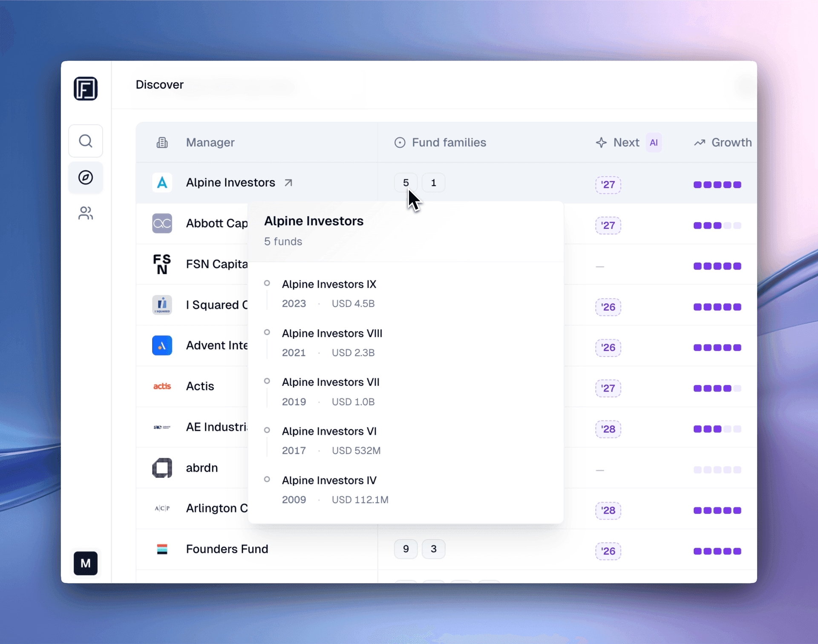Click the '26 tag in Advent row
The width and height of the screenshot is (818, 644).
pyautogui.click(x=608, y=348)
